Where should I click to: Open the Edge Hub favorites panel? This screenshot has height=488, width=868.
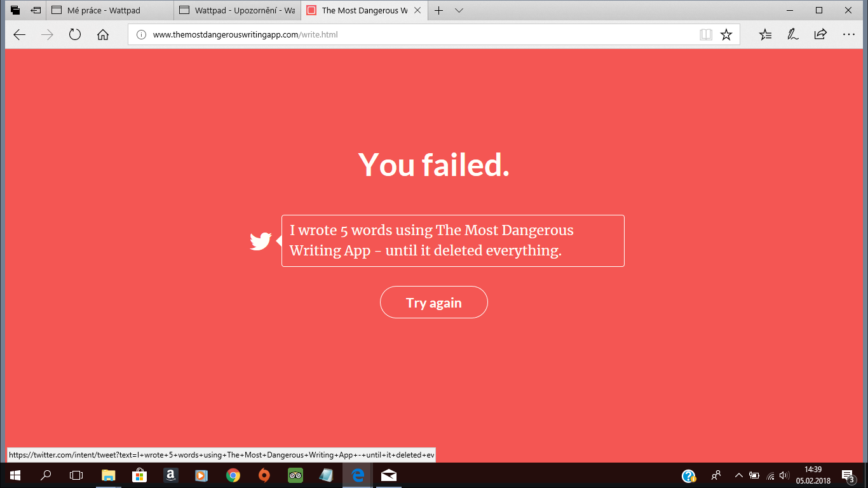766,34
